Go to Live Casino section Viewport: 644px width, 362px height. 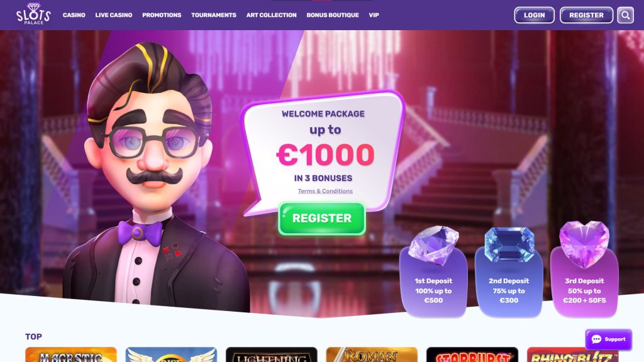(x=114, y=15)
